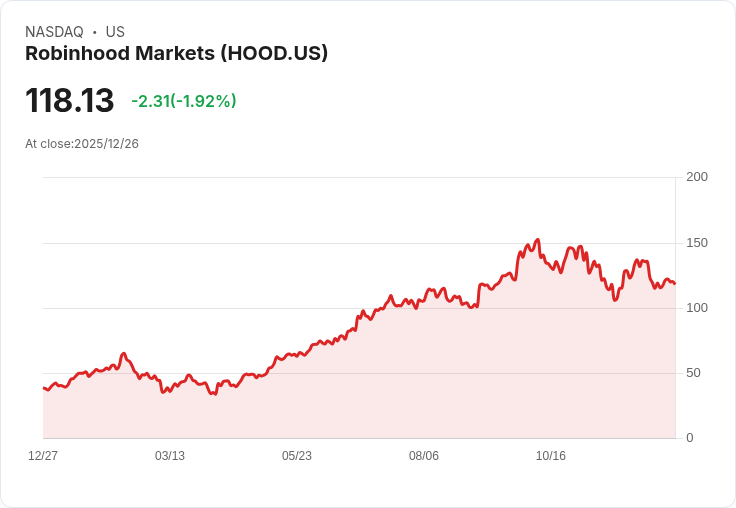Screen dimensions: 736x508
Task: Click the current price 118.13
Action: click(x=69, y=101)
